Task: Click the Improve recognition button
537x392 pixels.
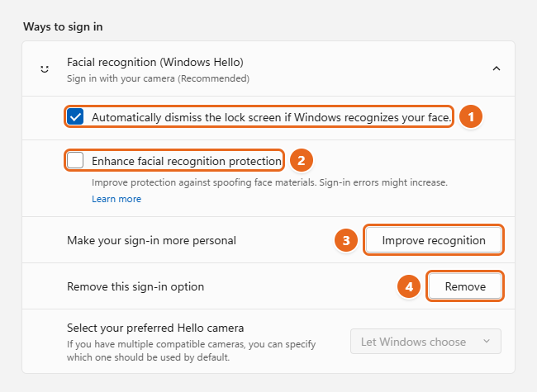Action: coord(434,240)
